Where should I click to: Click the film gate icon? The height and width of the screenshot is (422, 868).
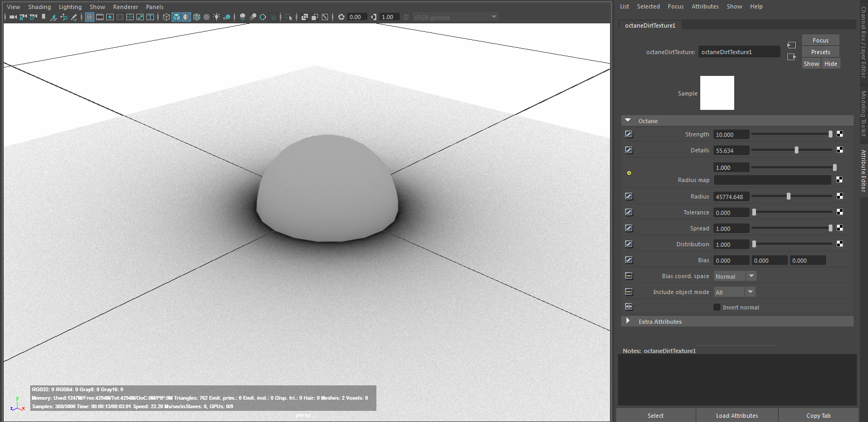tap(100, 17)
